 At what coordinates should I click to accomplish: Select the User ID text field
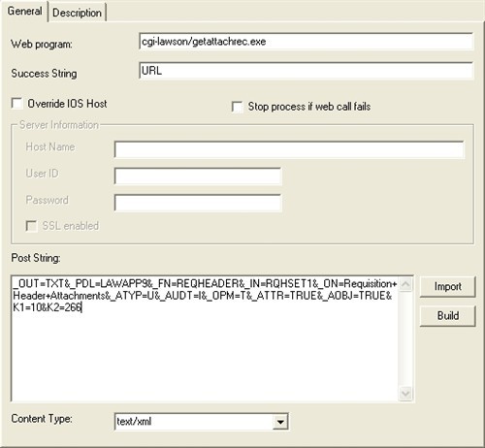198,176
